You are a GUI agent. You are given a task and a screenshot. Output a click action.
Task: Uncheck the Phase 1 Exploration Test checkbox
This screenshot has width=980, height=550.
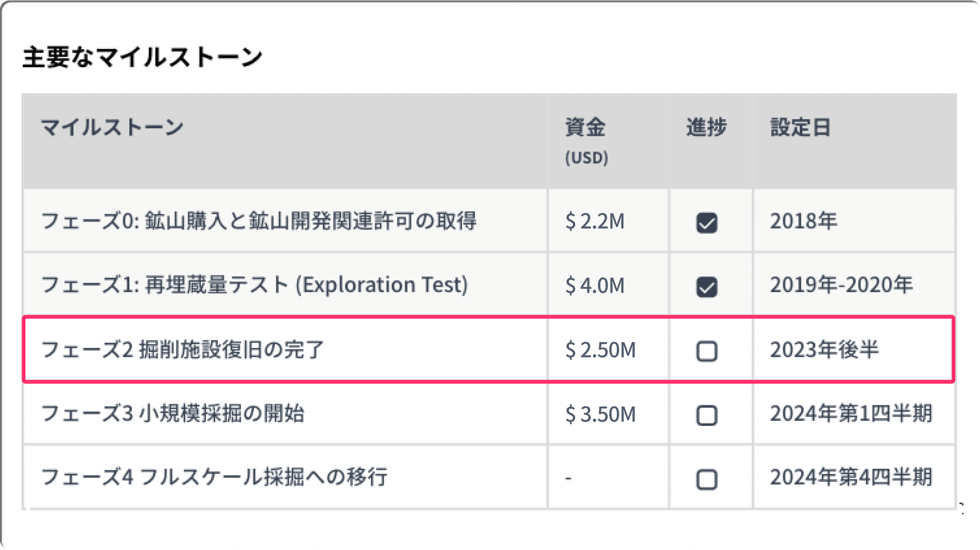pyautogui.click(x=707, y=287)
